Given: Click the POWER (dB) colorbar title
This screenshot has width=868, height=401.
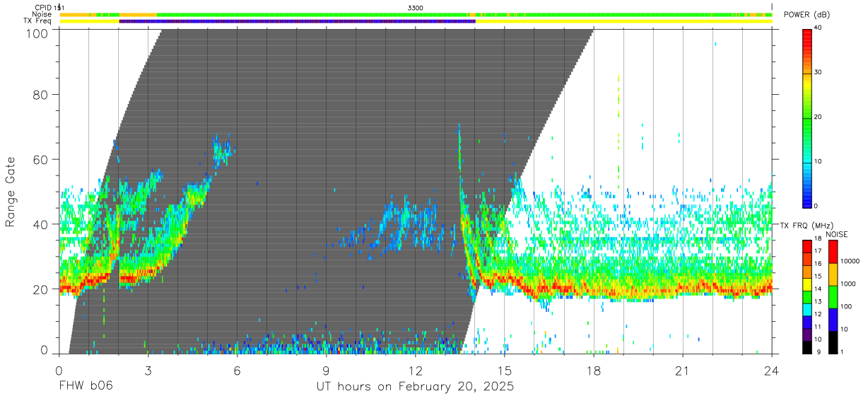Looking at the screenshot, I should (x=807, y=14).
